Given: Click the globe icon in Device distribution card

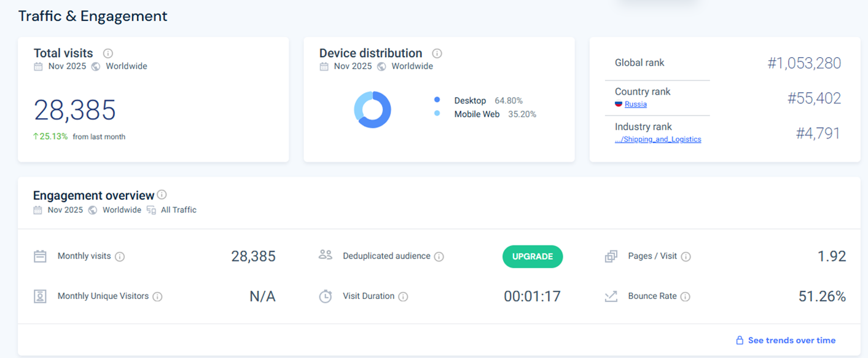Looking at the screenshot, I should (381, 66).
